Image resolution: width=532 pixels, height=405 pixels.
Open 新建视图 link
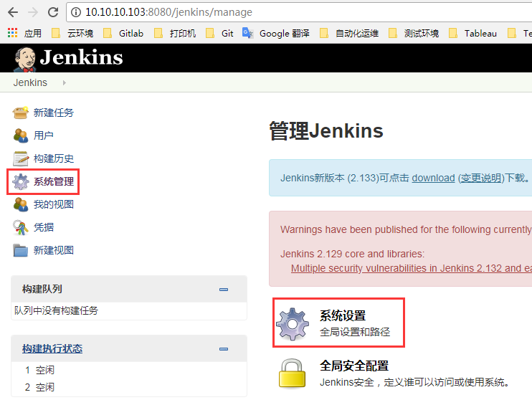(x=54, y=250)
